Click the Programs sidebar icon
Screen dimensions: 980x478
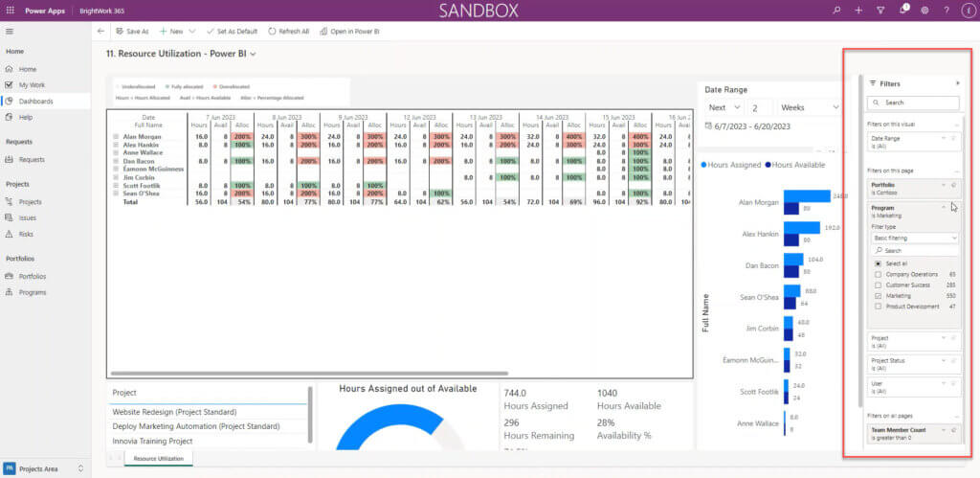coord(9,293)
